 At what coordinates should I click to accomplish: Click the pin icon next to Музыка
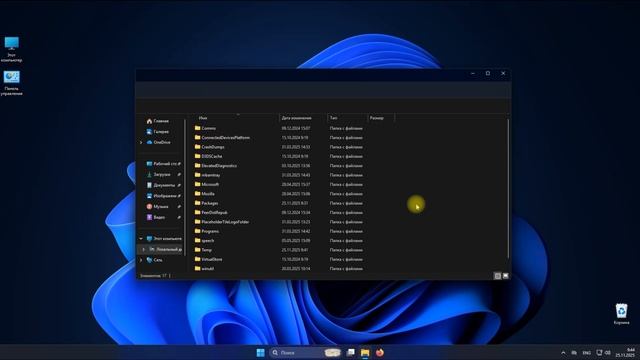tap(179, 207)
